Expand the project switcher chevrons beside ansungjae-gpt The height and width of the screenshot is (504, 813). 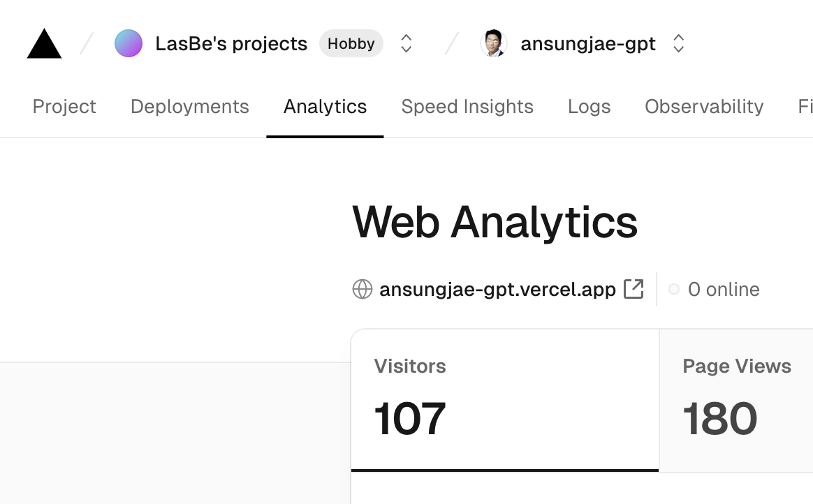click(678, 43)
